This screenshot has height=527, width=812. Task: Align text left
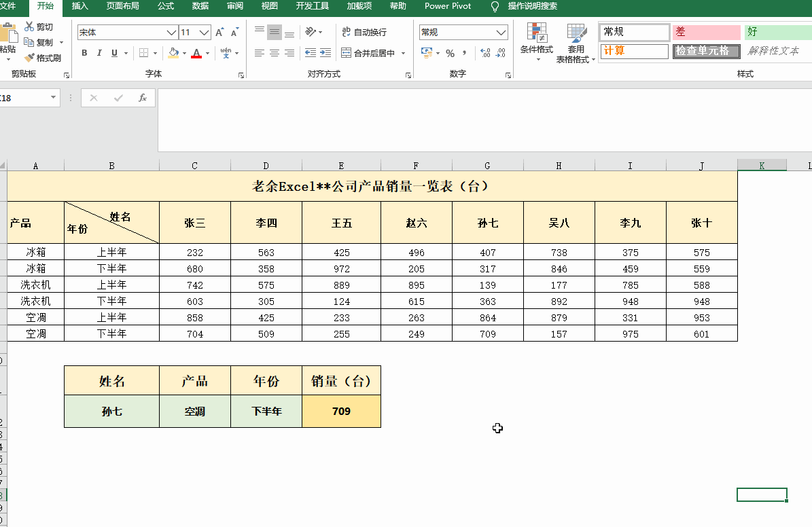pyautogui.click(x=260, y=53)
